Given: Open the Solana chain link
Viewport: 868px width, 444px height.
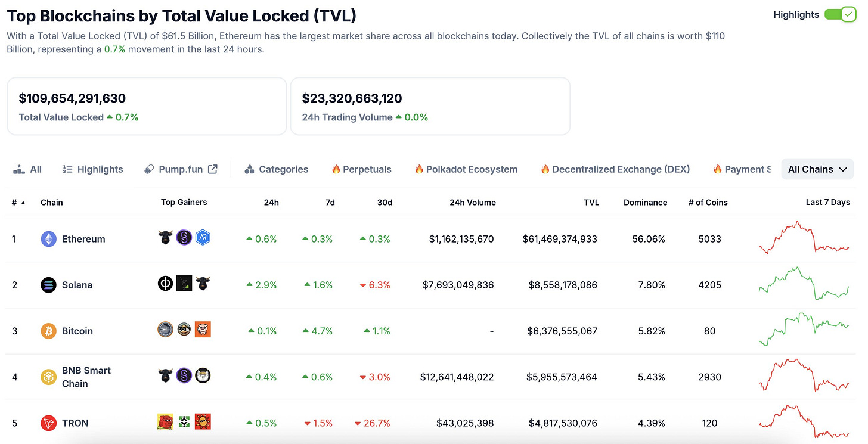Looking at the screenshot, I should click(77, 285).
